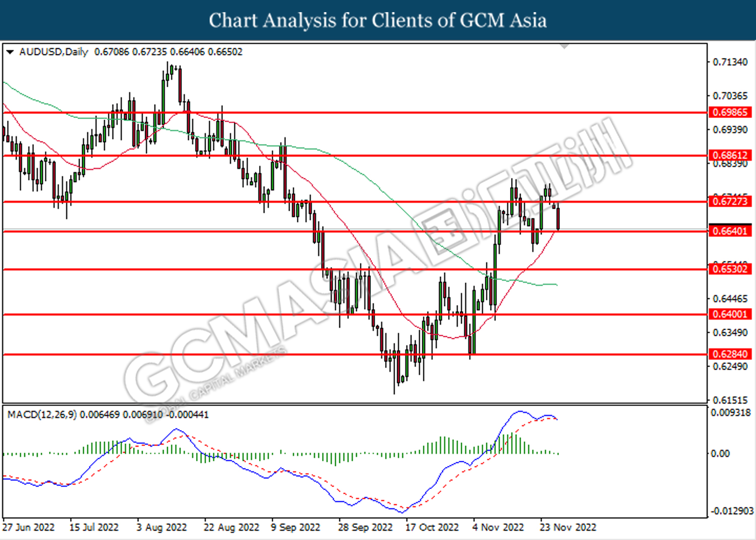
Task: Select the 0.69865 resistance price label
Action: pos(730,112)
